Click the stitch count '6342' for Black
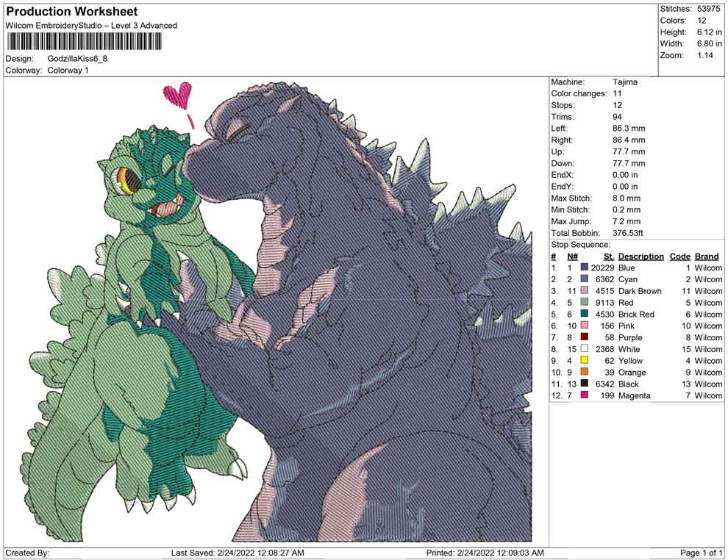The width and height of the screenshot is (728, 560). [605, 384]
